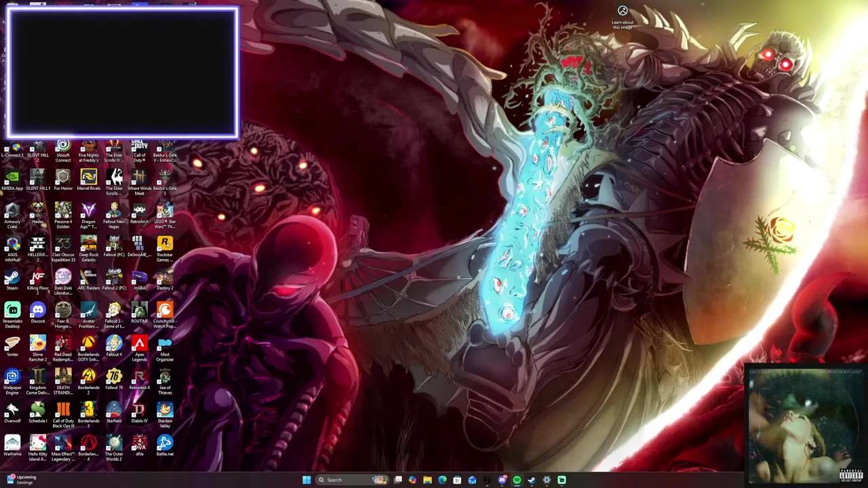Image resolution: width=868 pixels, height=488 pixels.
Task: Open the Crunchyroll desktop shortcut
Action: (x=165, y=315)
